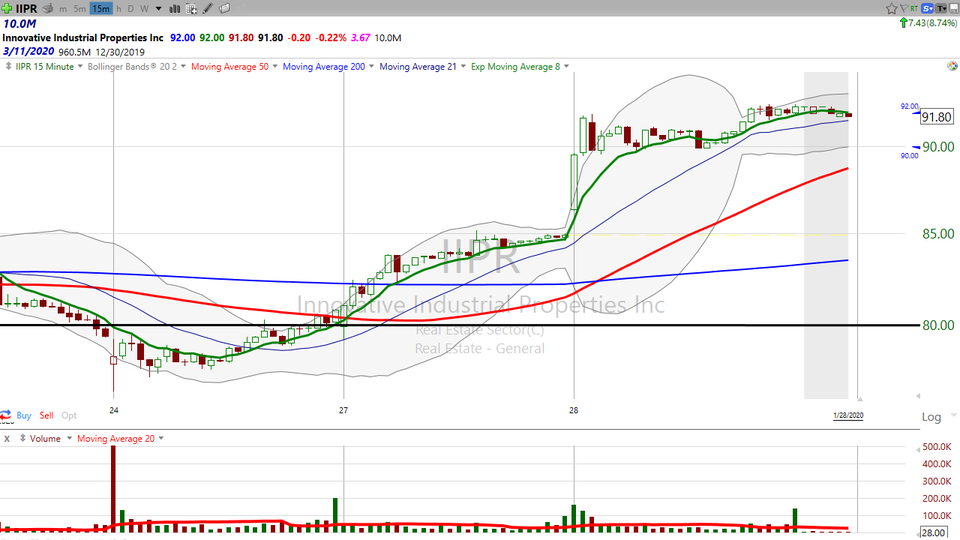Viewport: 960px width, 540px height.
Task: Switch to the Weekly (W) timeframe
Action: coord(144,9)
